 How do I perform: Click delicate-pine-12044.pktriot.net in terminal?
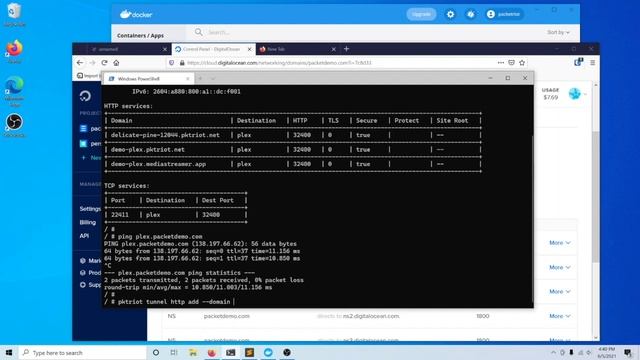click(x=165, y=135)
